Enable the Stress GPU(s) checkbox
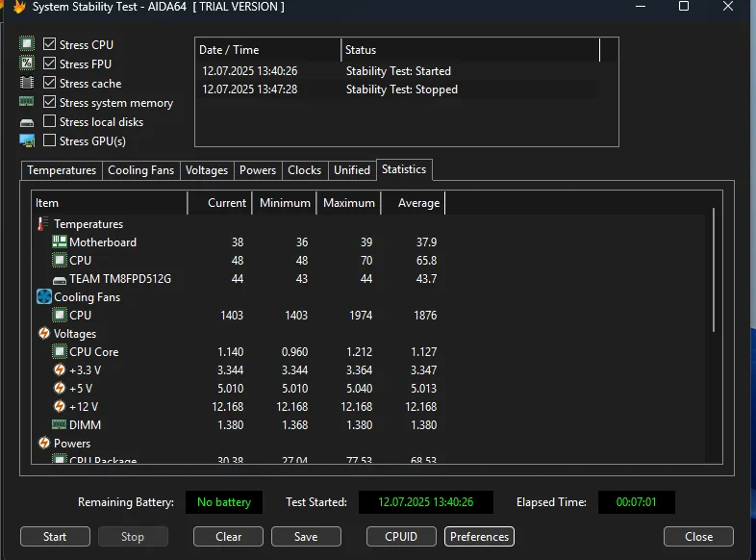The width and height of the screenshot is (756, 560). pyautogui.click(x=49, y=140)
